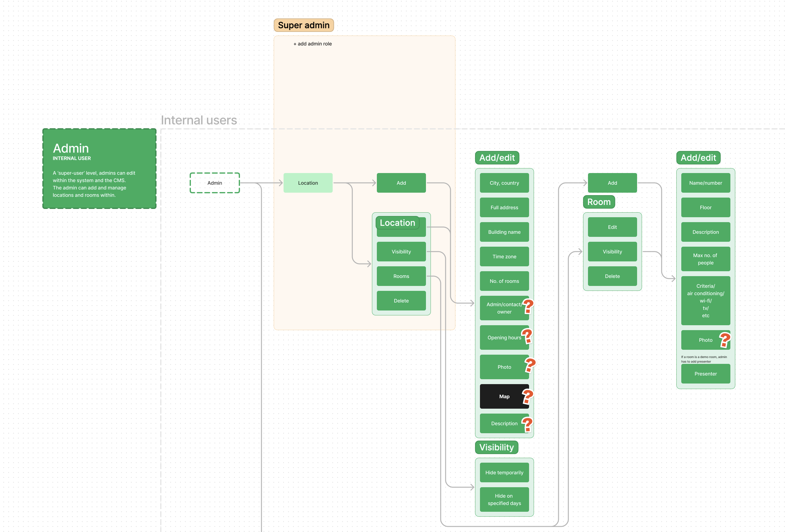Screen dimensions: 785x532
Task: Select the Add node next to Location
Action: [x=401, y=183]
